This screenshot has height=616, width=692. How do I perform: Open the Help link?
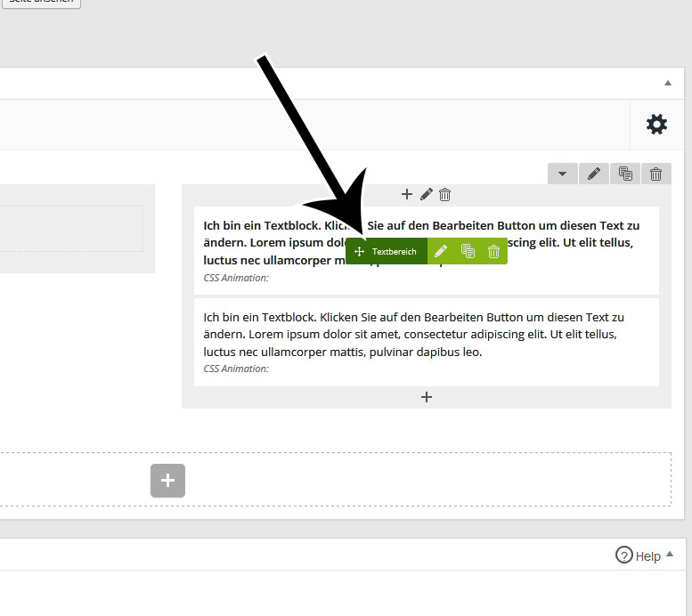pos(639,555)
